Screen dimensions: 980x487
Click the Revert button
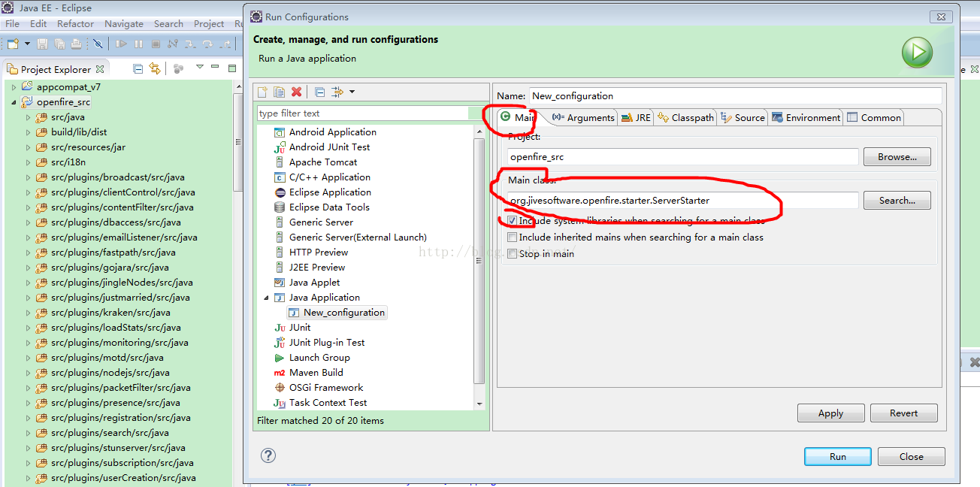903,413
